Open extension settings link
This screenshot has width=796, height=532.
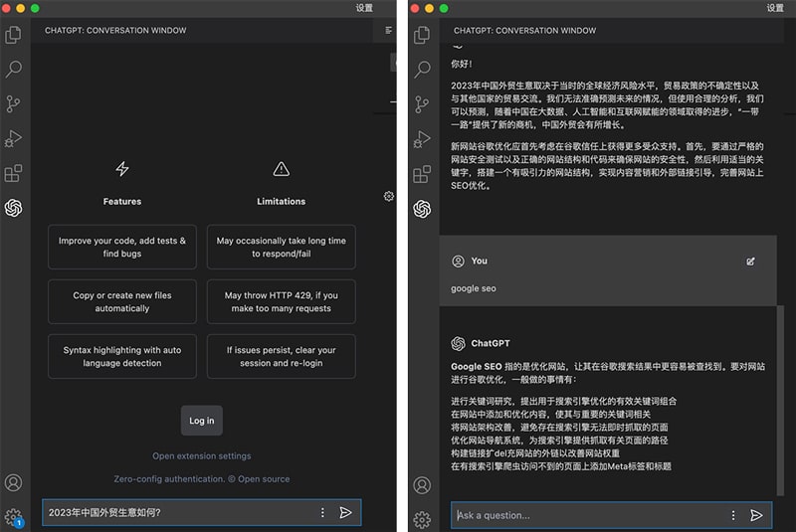click(x=202, y=455)
